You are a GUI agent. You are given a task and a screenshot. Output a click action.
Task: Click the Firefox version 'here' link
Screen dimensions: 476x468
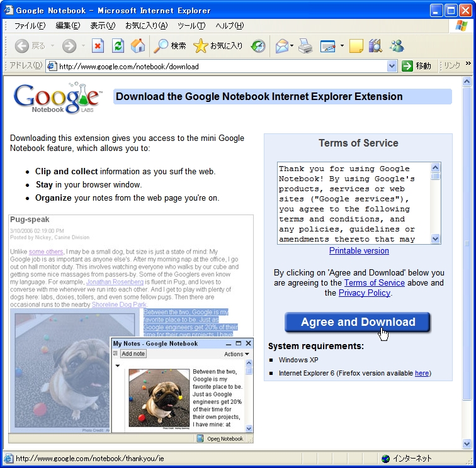422,373
